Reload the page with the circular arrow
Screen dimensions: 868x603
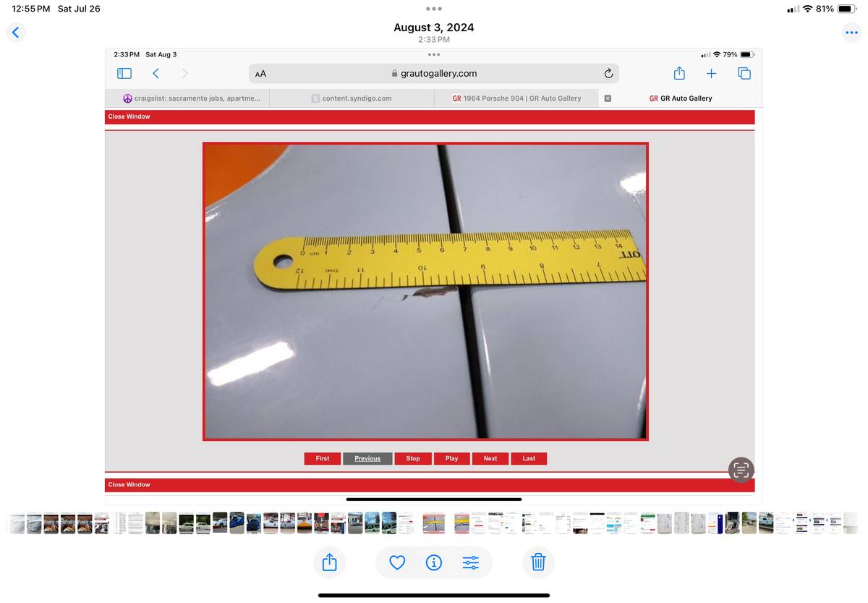tap(608, 73)
